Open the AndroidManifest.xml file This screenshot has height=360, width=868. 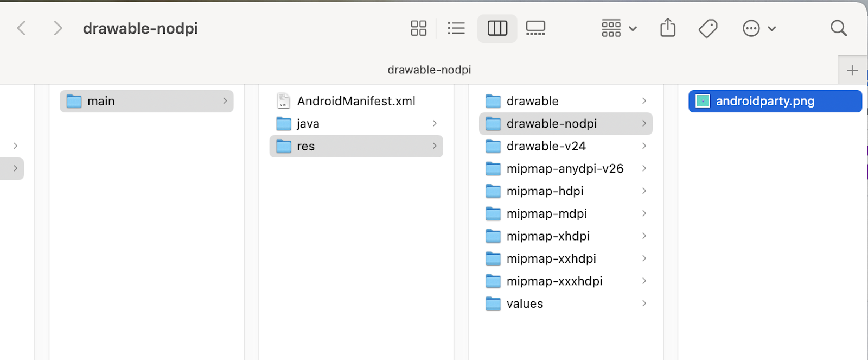356,101
